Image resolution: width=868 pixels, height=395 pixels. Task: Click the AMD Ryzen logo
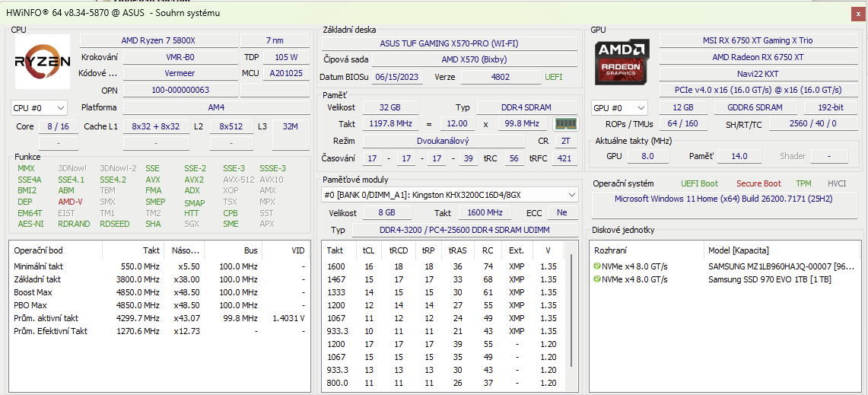point(43,62)
